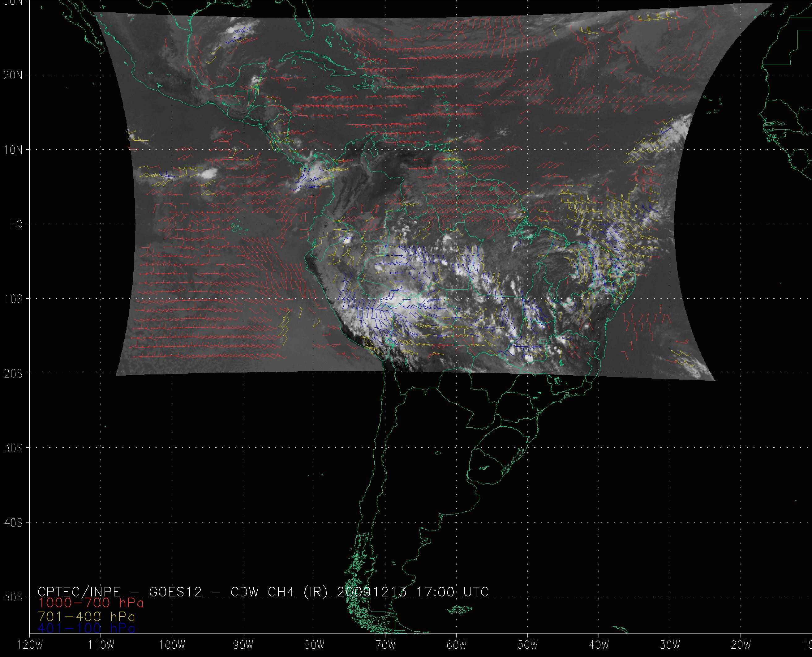The height and width of the screenshot is (657, 812).
Task: Click the blue 401-100 hPa legend label
Action: pyautogui.click(x=86, y=628)
